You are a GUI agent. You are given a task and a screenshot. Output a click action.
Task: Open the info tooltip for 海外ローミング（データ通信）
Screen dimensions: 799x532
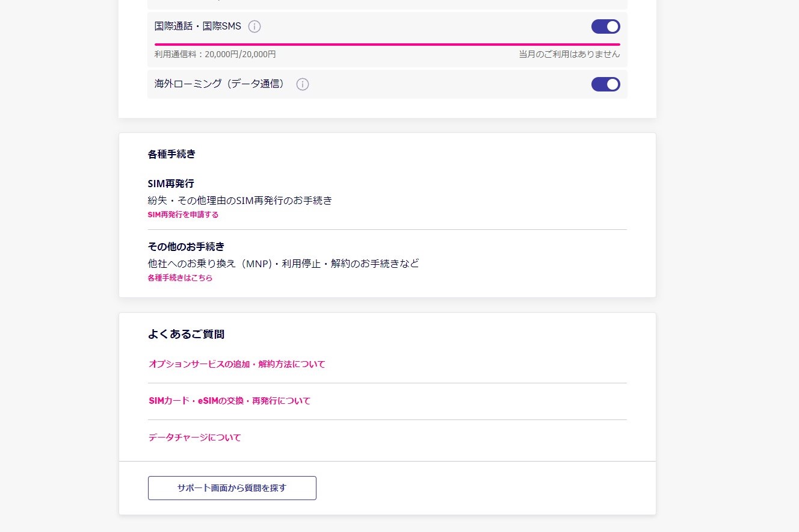[x=302, y=84]
